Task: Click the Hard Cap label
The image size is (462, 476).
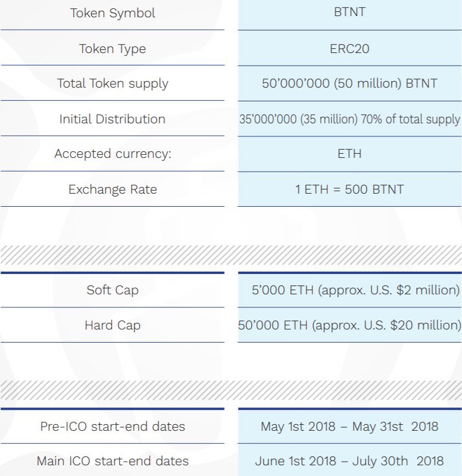Action: point(113,325)
